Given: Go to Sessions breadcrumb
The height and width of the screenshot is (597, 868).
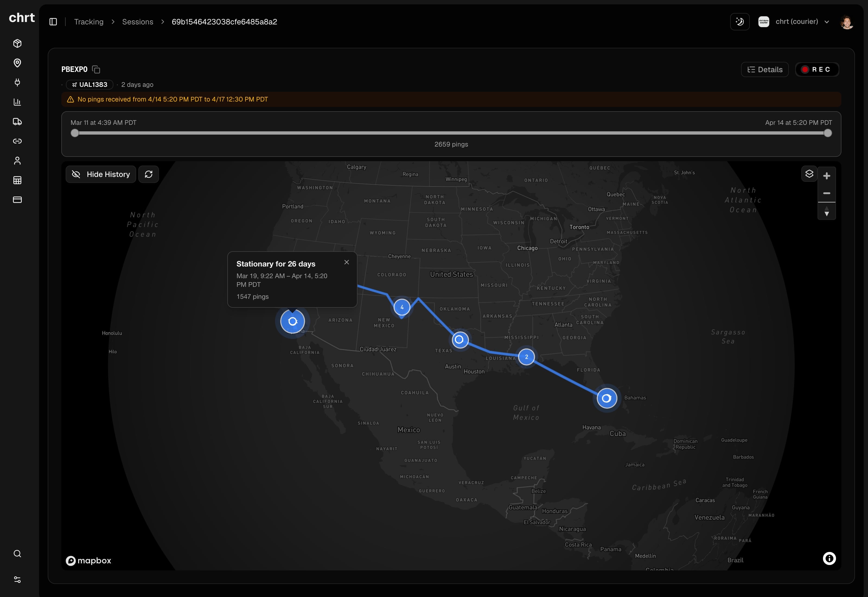Looking at the screenshot, I should click(x=138, y=22).
